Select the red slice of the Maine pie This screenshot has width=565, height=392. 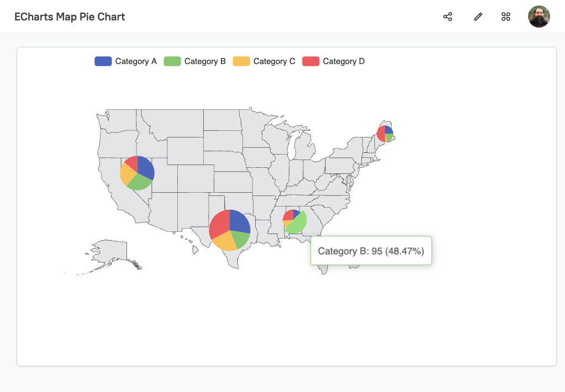pos(381,134)
